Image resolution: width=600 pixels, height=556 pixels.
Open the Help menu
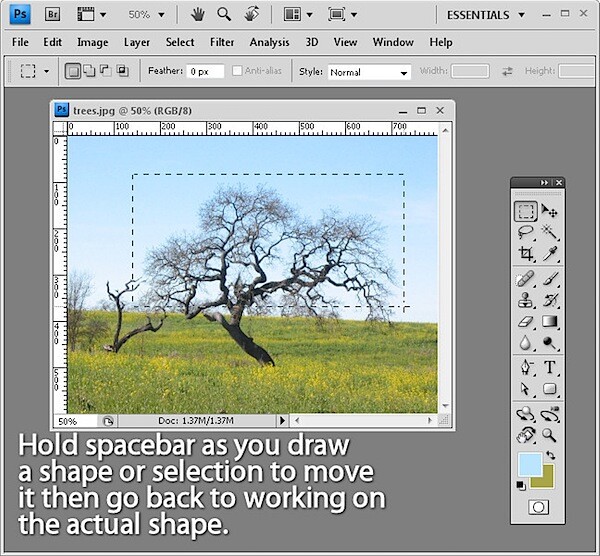(x=441, y=42)
